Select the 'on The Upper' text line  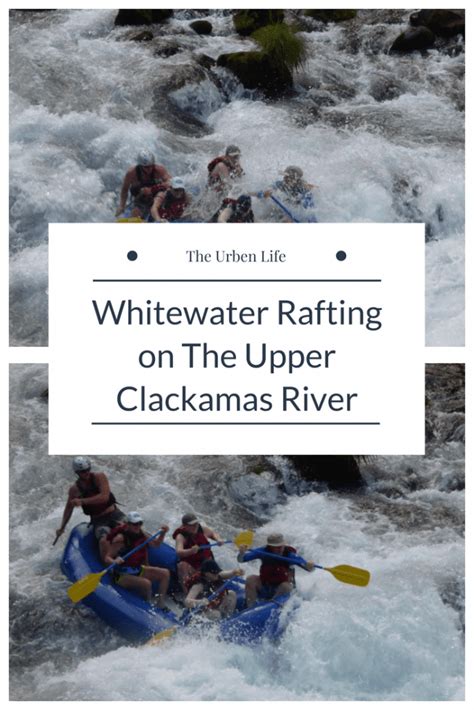(x=237, y=357)
